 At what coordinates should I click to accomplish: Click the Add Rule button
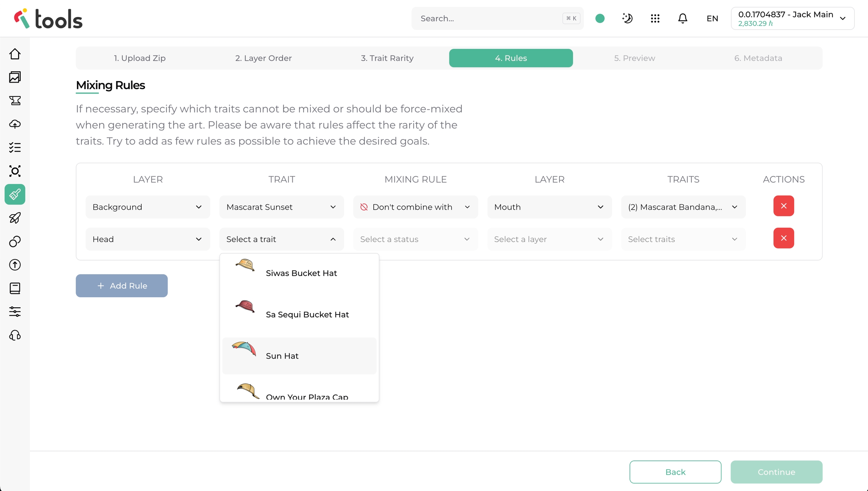click(122, 286)
